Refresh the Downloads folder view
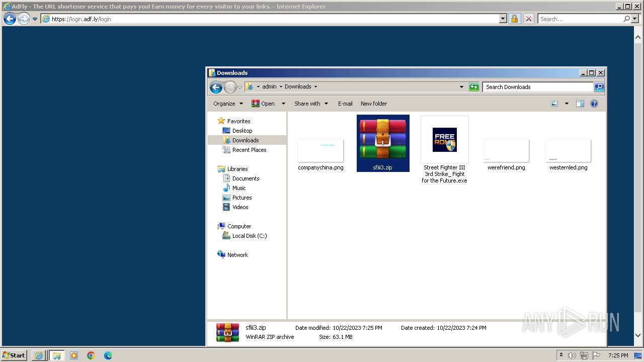Screen dimensions: 644x362 click(x=473, y=87)
